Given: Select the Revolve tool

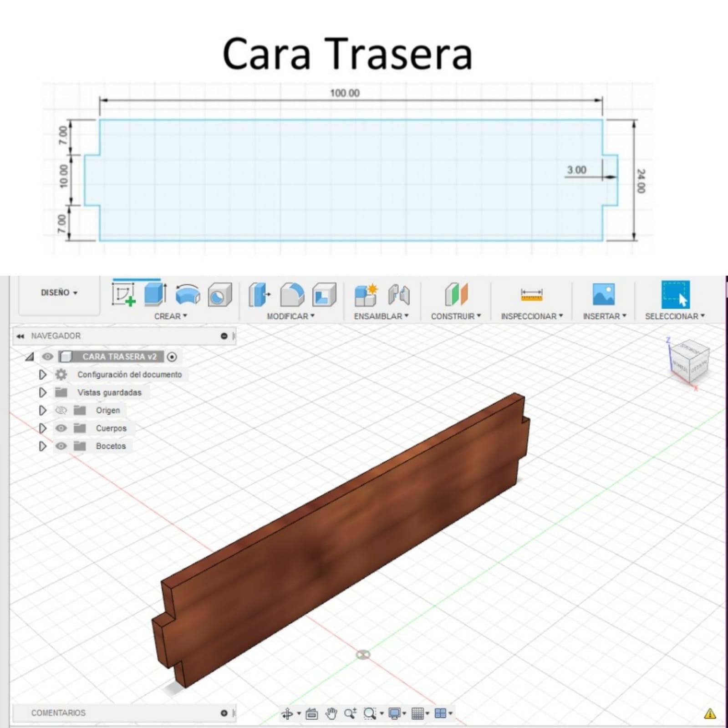Looking at the screenshot, I should 188,295.
